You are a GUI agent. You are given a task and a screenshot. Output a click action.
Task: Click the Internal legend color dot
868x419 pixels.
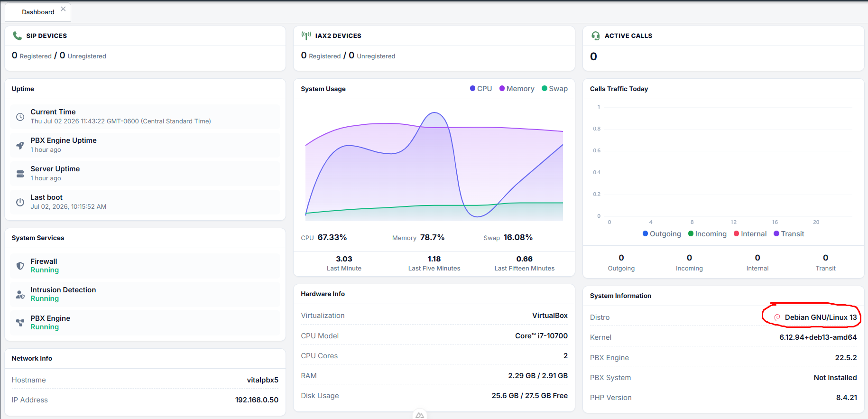[737, 233]
